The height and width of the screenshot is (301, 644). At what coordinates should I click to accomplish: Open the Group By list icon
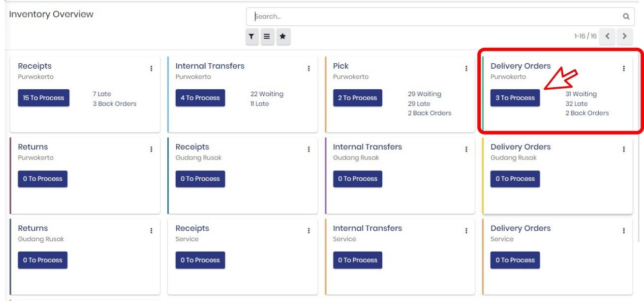267,36
